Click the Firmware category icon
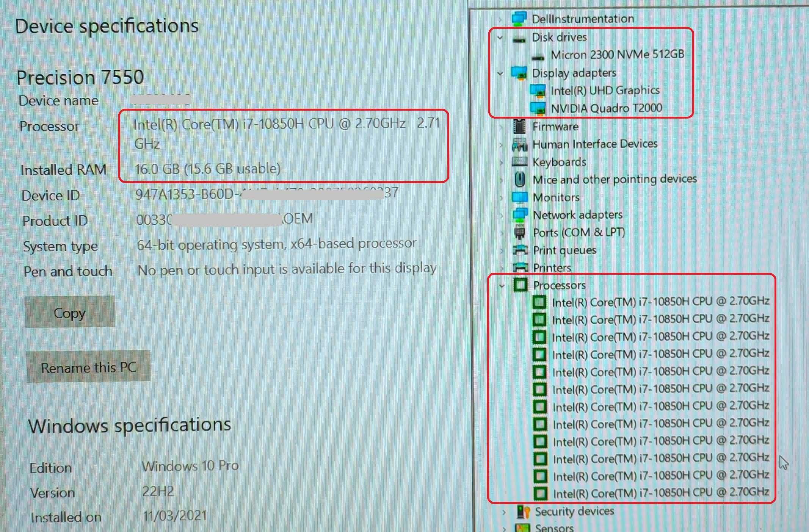Viewport: 809px width, 532px height. tap(519, 126)
